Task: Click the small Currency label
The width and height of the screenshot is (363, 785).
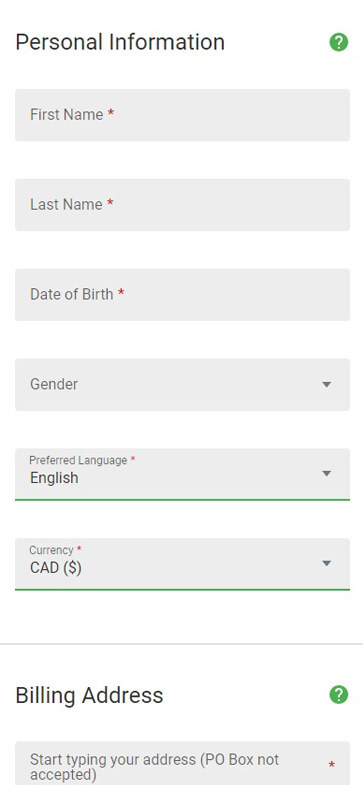Action: 51,550
